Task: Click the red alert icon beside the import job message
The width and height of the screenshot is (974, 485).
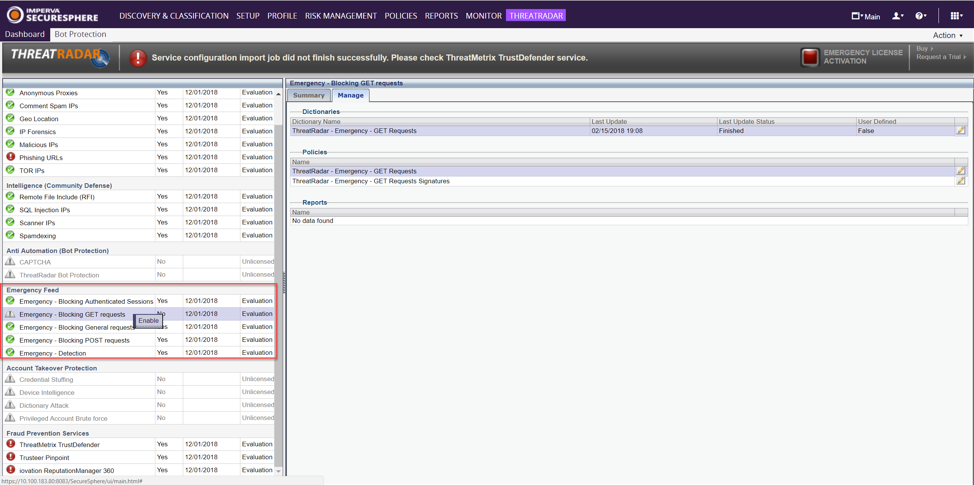Action: pyautogui.click(x=138, y=58)
